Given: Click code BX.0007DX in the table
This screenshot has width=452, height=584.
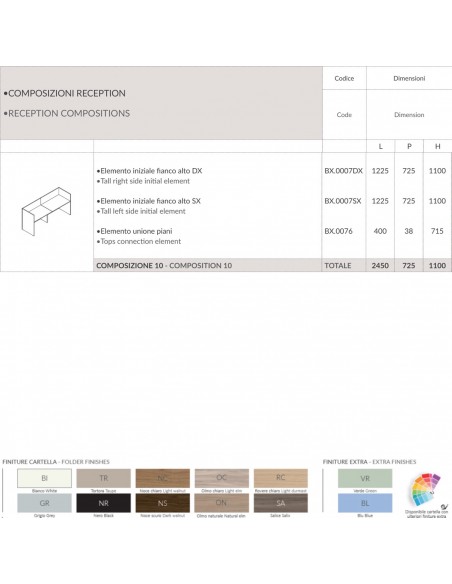Looking at the screenshot, I should pos(343,171).
